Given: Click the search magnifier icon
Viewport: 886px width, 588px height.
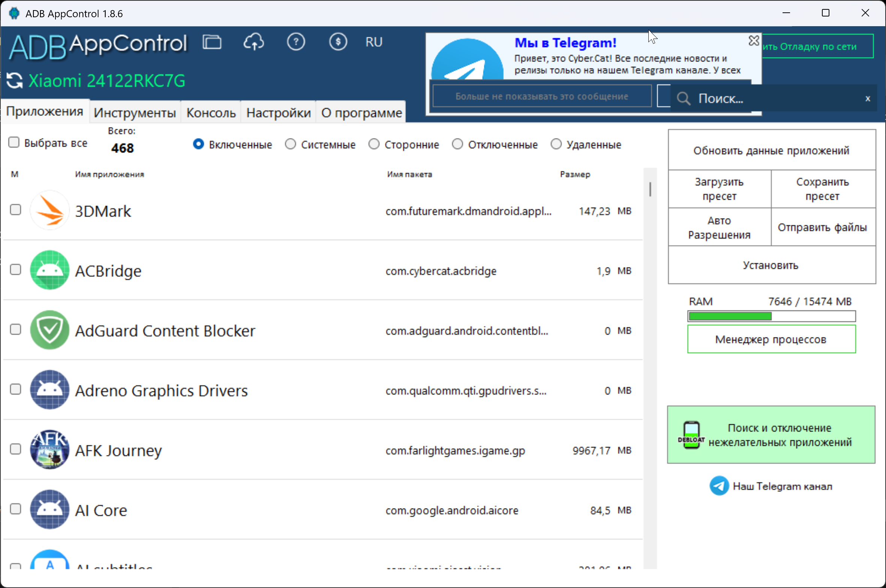Looking at the screenshot, I should point(683,98).
